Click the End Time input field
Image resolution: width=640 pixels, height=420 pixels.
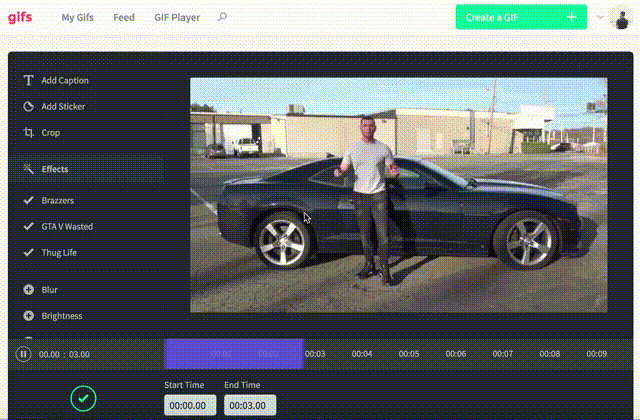tap(246, 405)
